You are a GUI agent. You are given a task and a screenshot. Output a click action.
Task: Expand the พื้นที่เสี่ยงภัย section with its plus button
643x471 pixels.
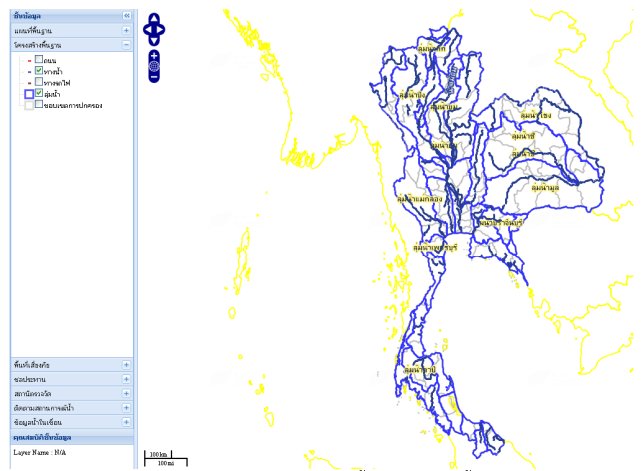tap(126, 365)
